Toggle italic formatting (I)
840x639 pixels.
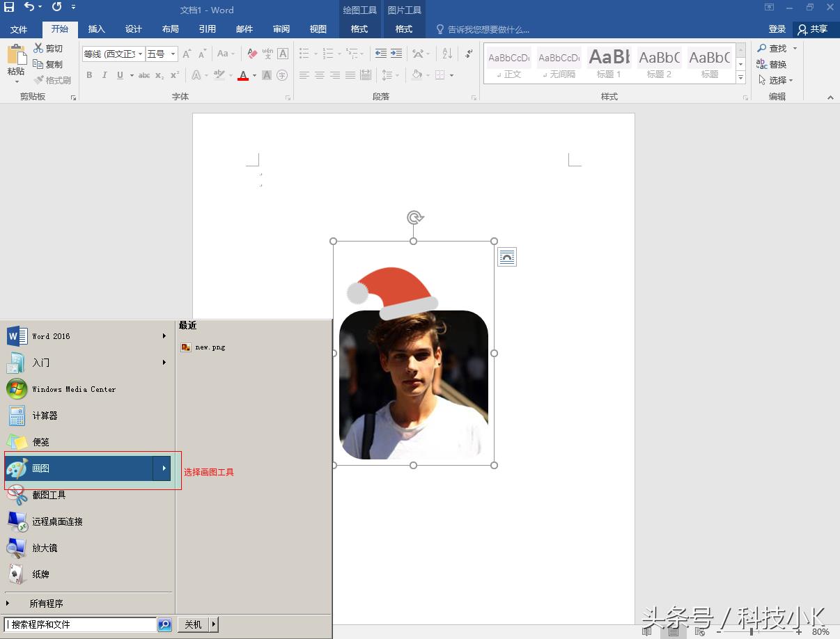[x=104, y=75]
